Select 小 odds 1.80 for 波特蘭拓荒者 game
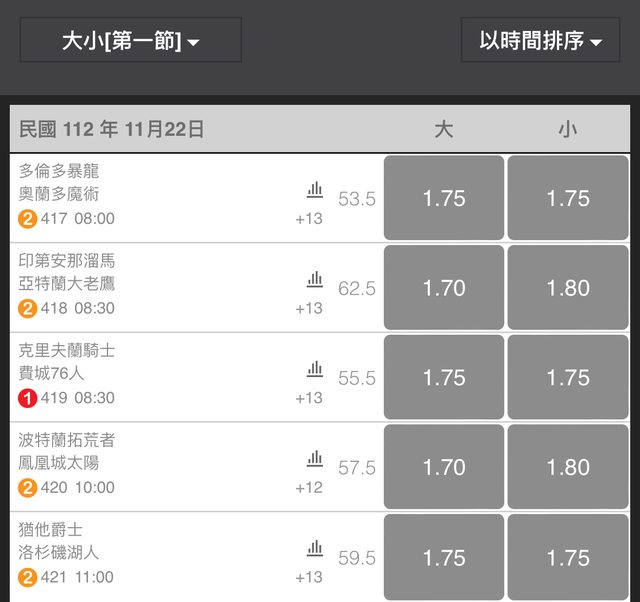The height and width of the screenshot is (602, 640). click(568, 467)
